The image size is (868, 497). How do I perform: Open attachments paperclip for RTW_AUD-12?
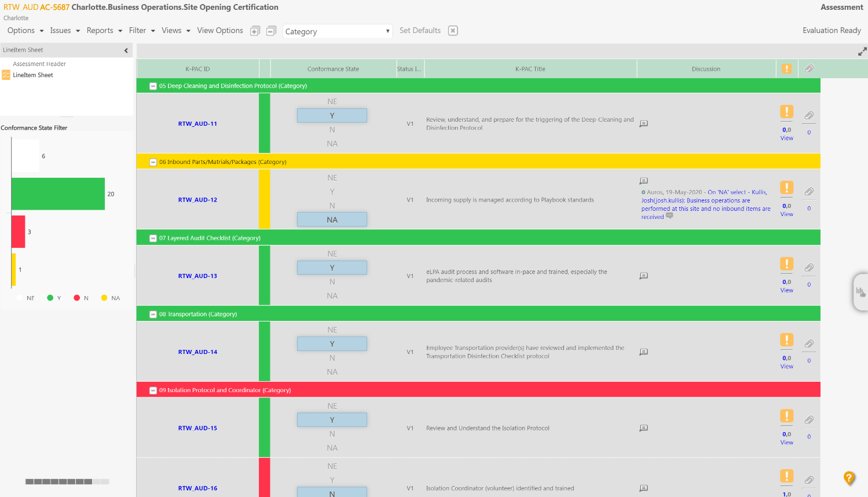pyautogui.click(x=809, y=192)
